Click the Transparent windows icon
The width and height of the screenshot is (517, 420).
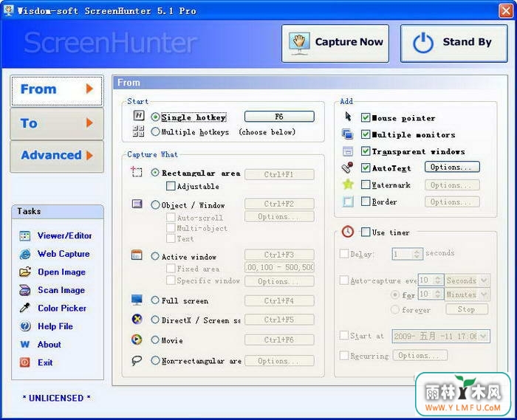click(x=348, y=151)
